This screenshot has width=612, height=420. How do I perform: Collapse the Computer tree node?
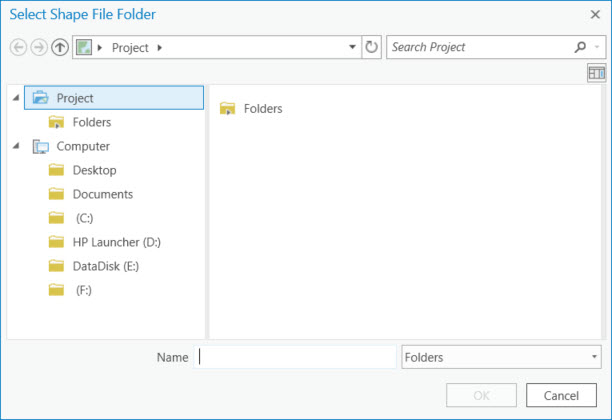(16, 146)
